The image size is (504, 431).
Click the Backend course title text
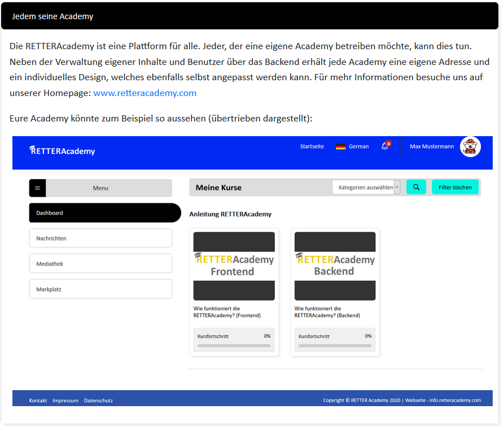pos(327,312)
